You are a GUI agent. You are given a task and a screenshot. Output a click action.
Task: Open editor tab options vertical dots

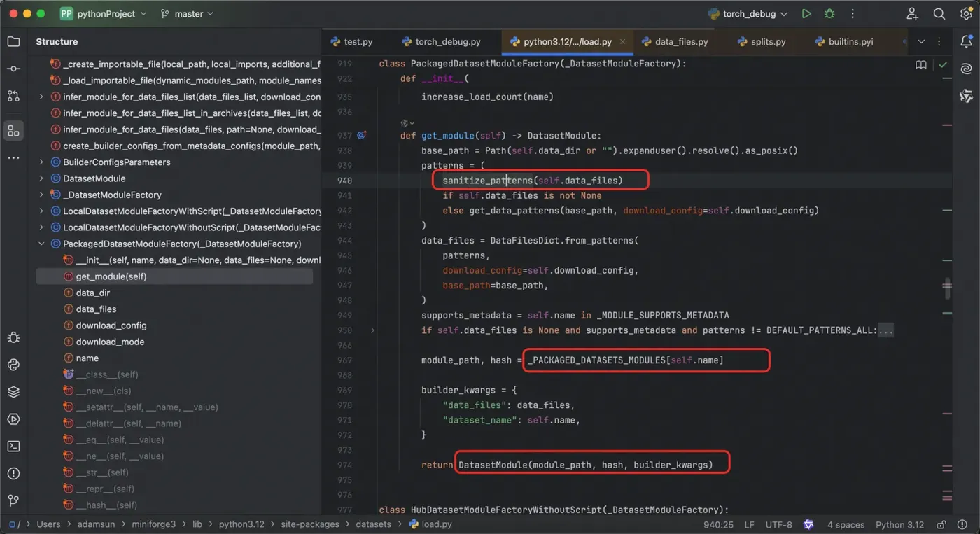click(940, 42)
